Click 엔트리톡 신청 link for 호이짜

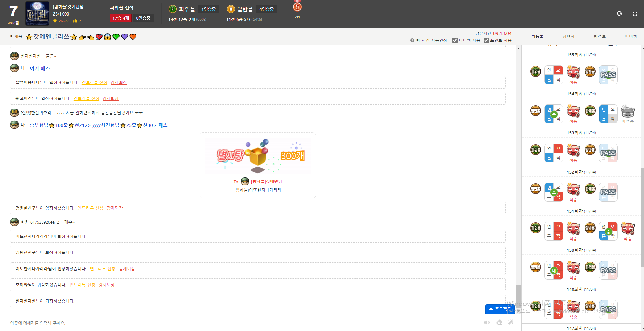pos(82,285)
